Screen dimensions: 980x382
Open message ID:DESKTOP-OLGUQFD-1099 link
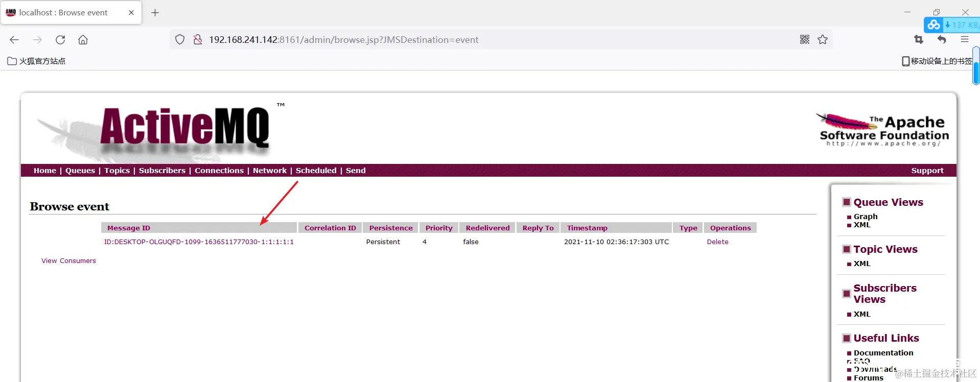tap(199, 242)
